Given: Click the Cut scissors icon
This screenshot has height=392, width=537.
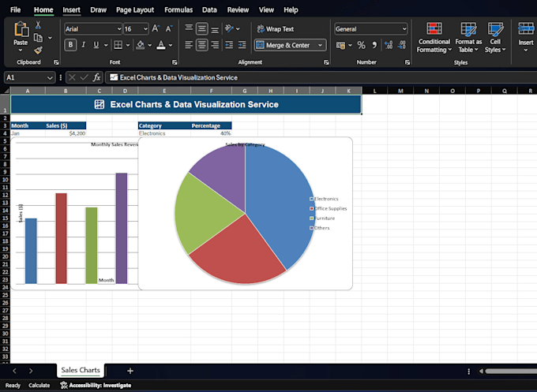Looking at the screenshot, I should point(38,24).
